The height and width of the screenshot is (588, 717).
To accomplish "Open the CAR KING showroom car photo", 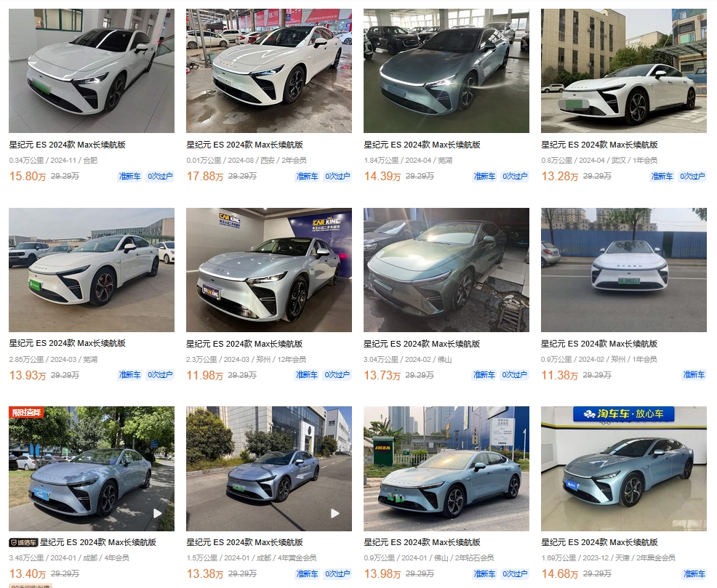I will pos(269,270).
